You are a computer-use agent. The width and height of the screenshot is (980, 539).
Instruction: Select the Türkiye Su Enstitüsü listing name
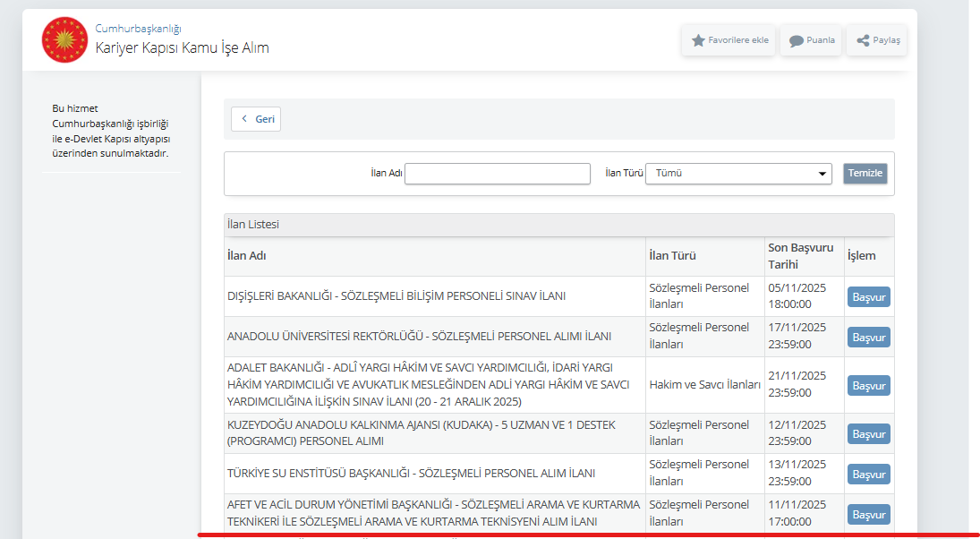click(x=411, y=474)
